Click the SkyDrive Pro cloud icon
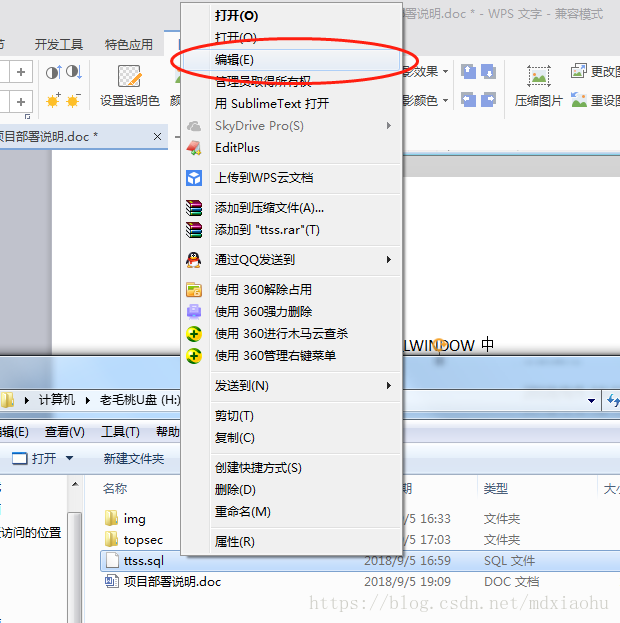This screenshot has height=623, width=620. [194, 126]
